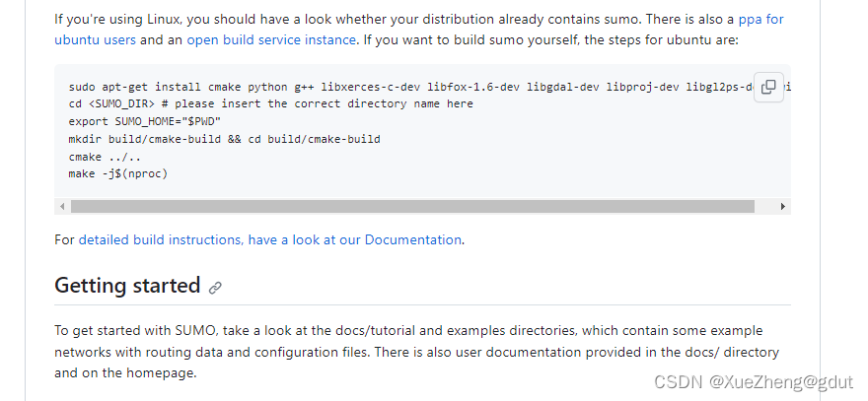868x401 pixels.
Task: Click the code block horizontal scrollbar thumb
Action: (x=412, y=207)
